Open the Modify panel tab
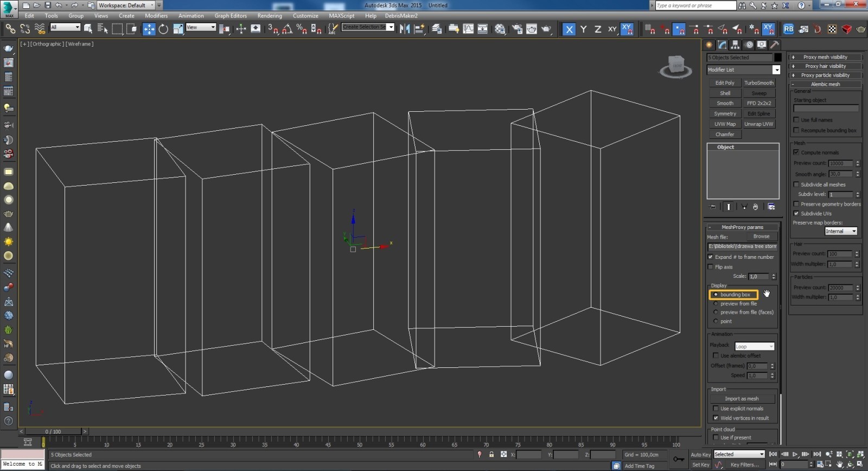868x471 pixels. click(722, 44)
